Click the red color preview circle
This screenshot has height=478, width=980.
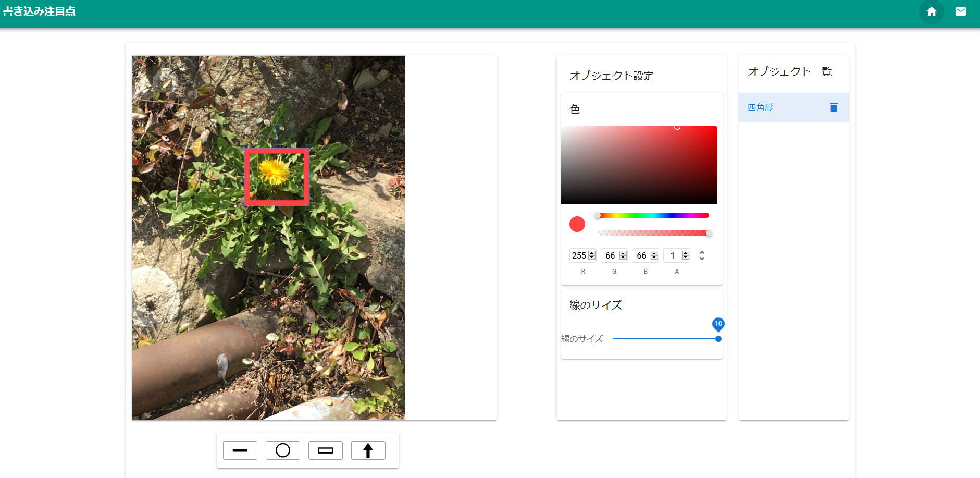(x=577, y=224)
